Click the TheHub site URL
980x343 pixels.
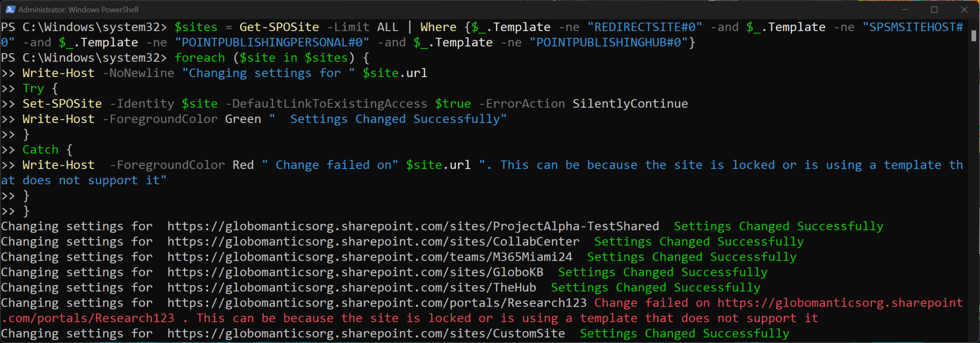pyautogui.click(x=352, y=288)
